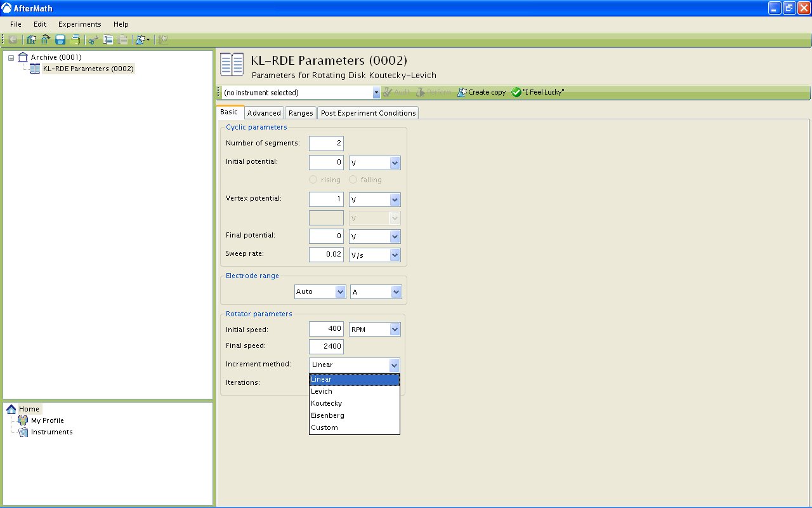Click the Home icon in lower panel
Image resolution: width=812 pixels, height=508 pixels.
click(x=11, y=409)
